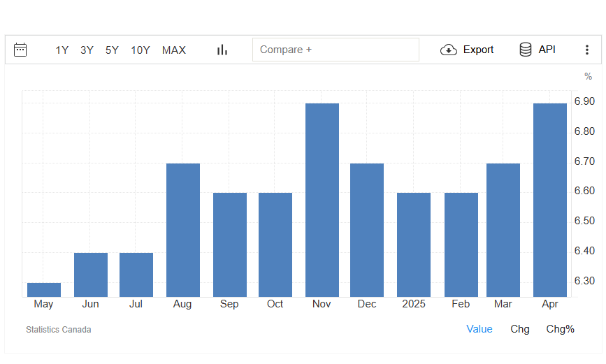
Task: Click the Nov x-axis label
Action: (x=322, y=304)
